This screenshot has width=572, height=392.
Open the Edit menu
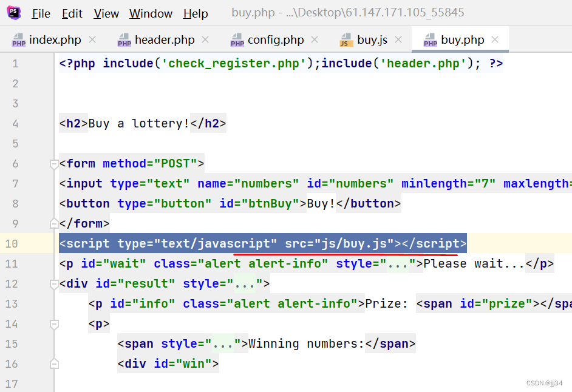[72, 13]
